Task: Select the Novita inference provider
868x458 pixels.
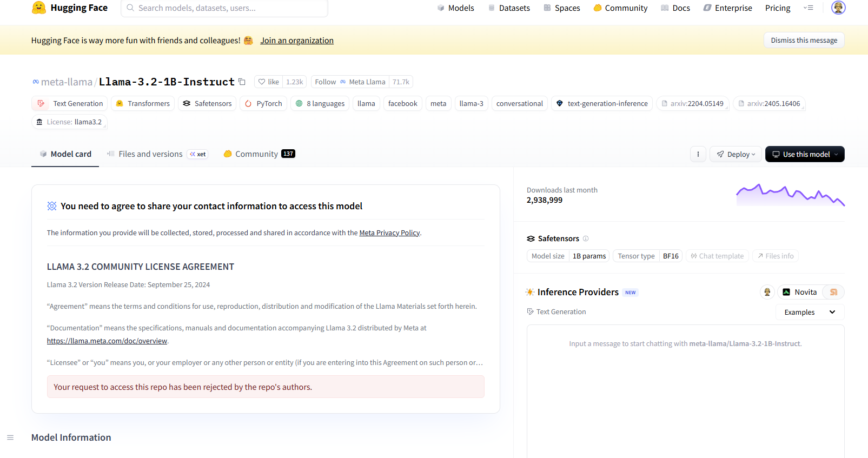Action: [x=799, y=292]
